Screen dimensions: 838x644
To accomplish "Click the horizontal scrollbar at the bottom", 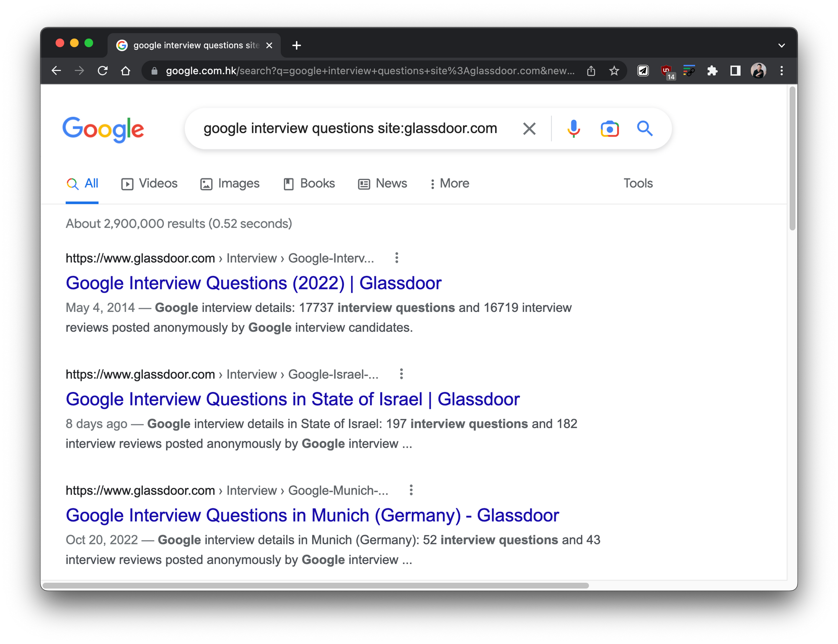I will tap(316, 585).
